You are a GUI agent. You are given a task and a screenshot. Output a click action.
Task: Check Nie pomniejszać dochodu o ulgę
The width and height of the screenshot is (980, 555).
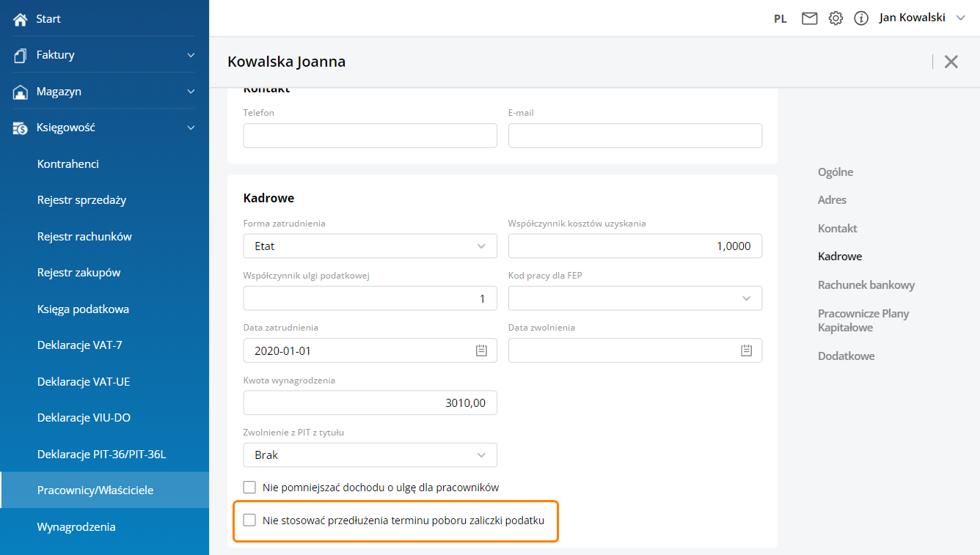pos(249,487)
